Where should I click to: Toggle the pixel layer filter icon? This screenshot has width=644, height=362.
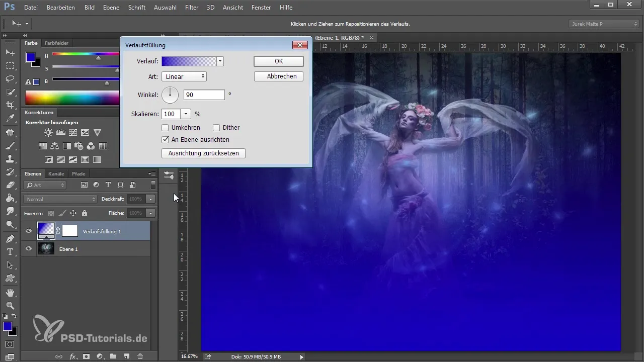pos(84,185)
